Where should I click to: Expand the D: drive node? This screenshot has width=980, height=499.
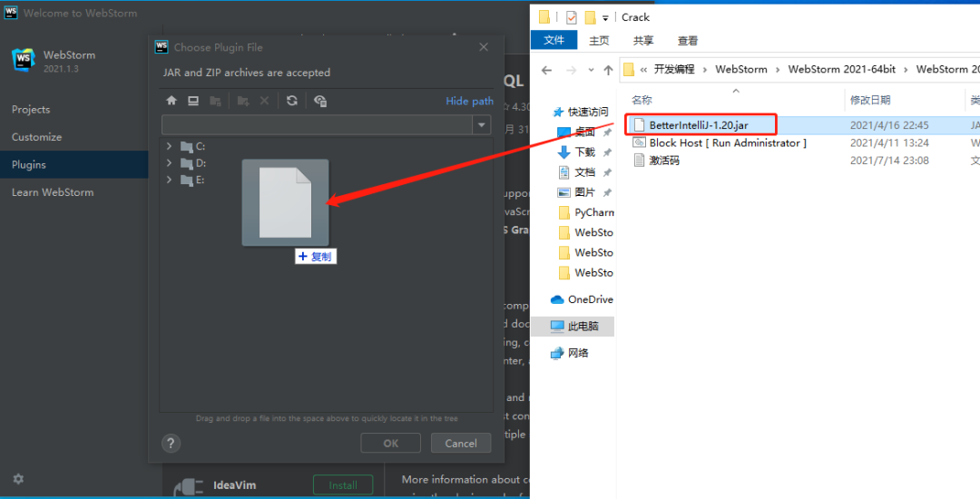(169, 163)
